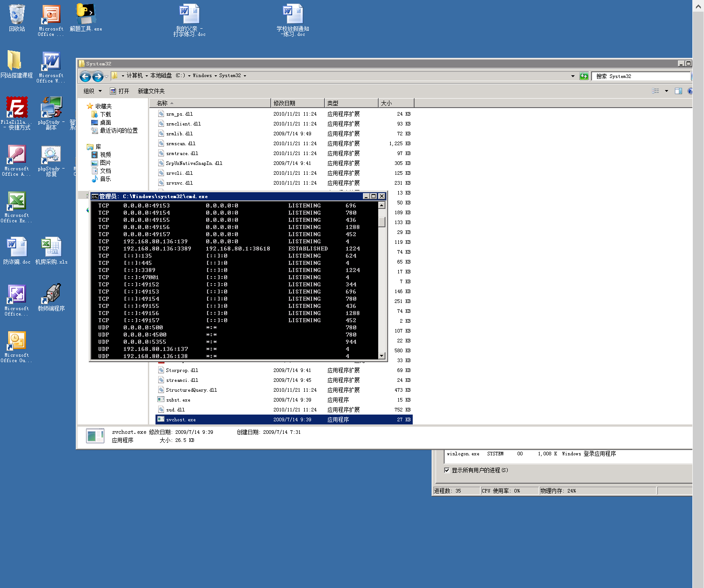This screenshot has width=704, height=588.
Task: Click Windows breadcrumb segment in address bar
Action: click(202, 76)
